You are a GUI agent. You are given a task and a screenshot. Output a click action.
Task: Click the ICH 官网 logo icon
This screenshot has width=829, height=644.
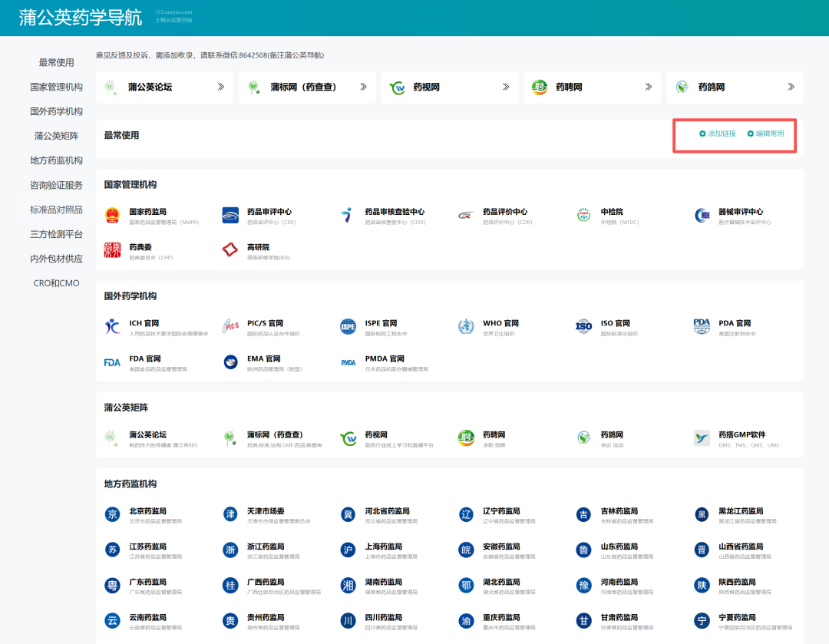(112, 327)
